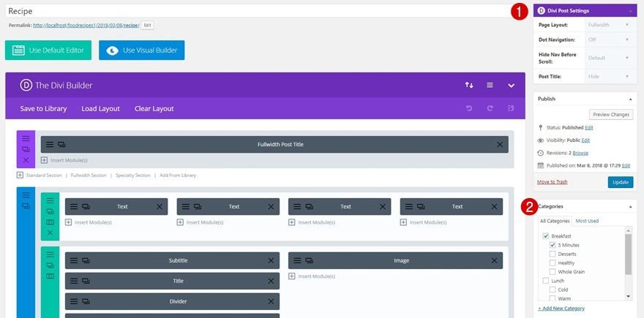Viewport: 644px width, 318px height.
Task: Insert module below Fullwidth Post Title
Action: click(64, 160)
